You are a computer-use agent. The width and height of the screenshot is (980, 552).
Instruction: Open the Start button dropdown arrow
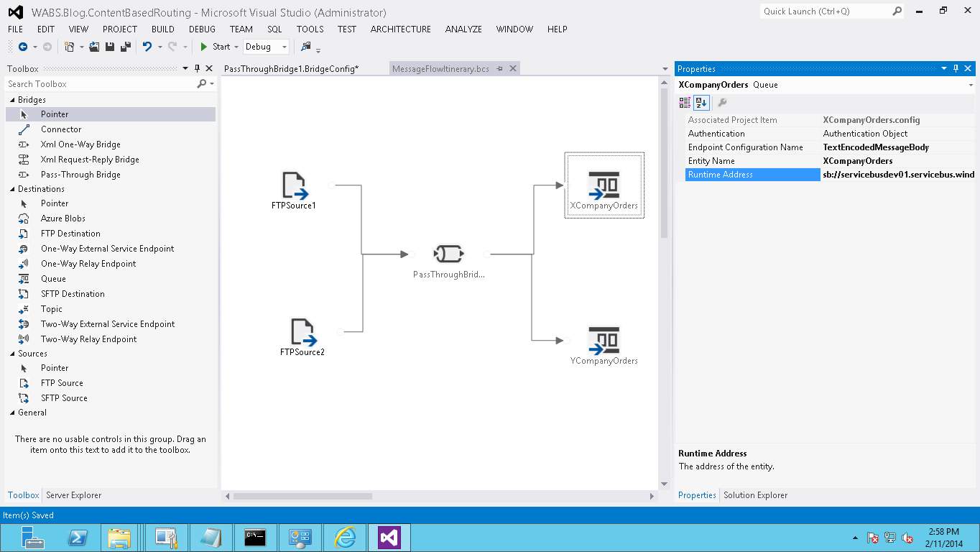coord(236,47)
